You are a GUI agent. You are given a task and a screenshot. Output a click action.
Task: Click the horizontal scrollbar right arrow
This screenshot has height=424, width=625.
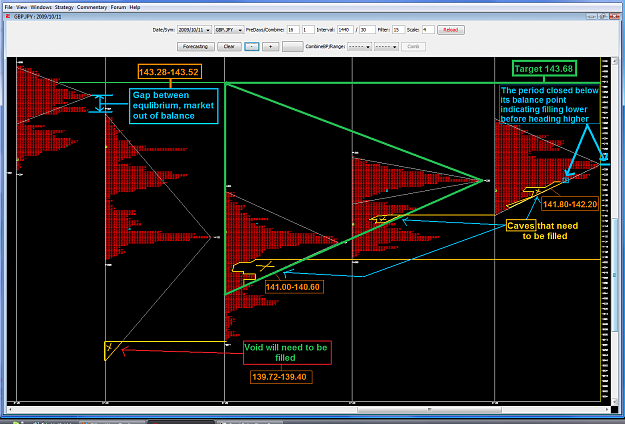pyautogui.click(x=607, y=409)
